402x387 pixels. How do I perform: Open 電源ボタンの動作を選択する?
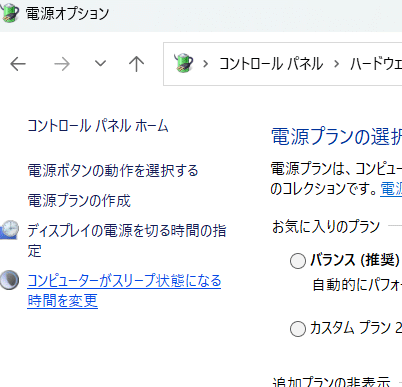[113, 170]
